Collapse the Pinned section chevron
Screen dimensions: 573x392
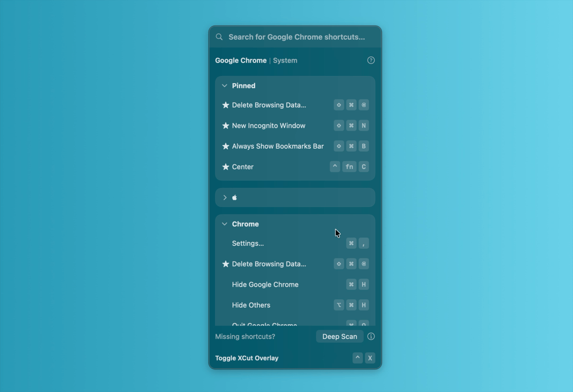[x=224, y=86]
